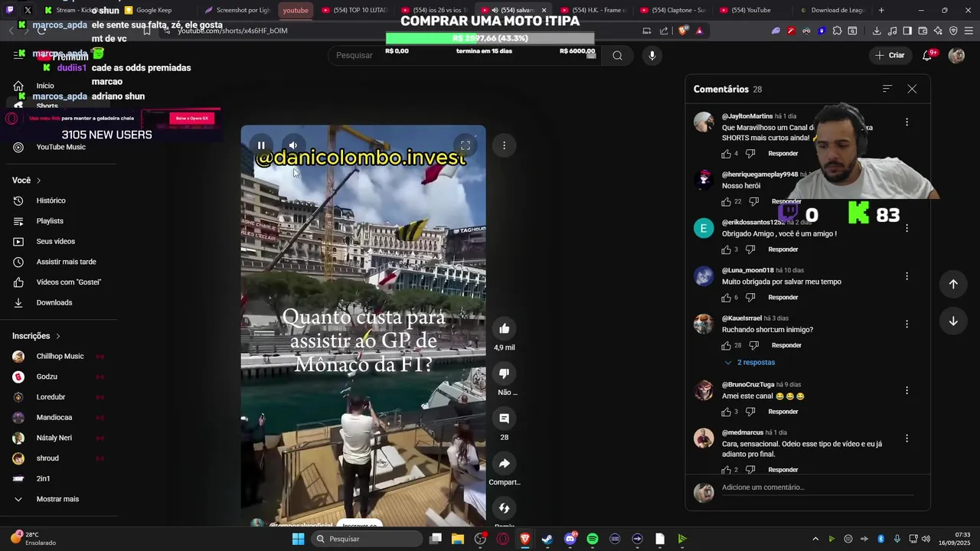Open the X pinned tab
The height and width of the screenshot is (551, 980).
pyautogui.click(x=28, y=10)
